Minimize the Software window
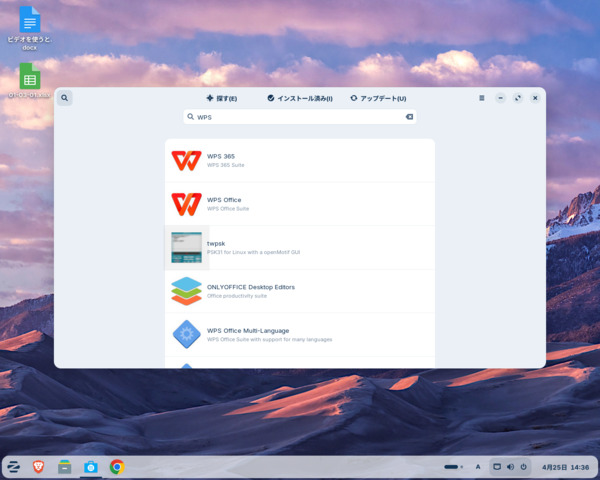Image resolution: width=600 pixels, height=480 pixels. pyautogui.click(x=500, y=98)
